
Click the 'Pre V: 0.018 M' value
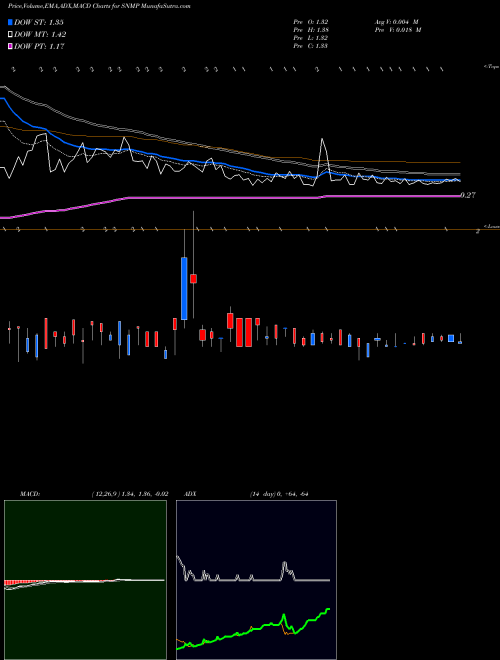[398, 30]
